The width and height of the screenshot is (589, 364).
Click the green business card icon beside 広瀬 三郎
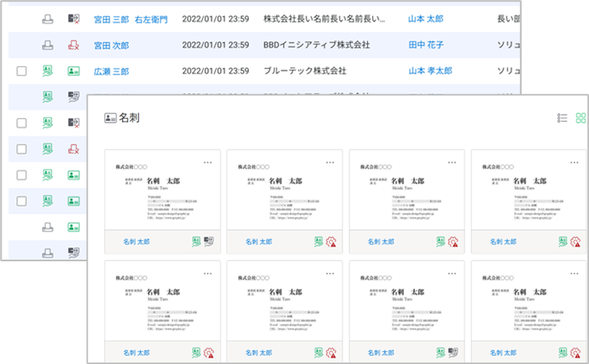[74, 71]
